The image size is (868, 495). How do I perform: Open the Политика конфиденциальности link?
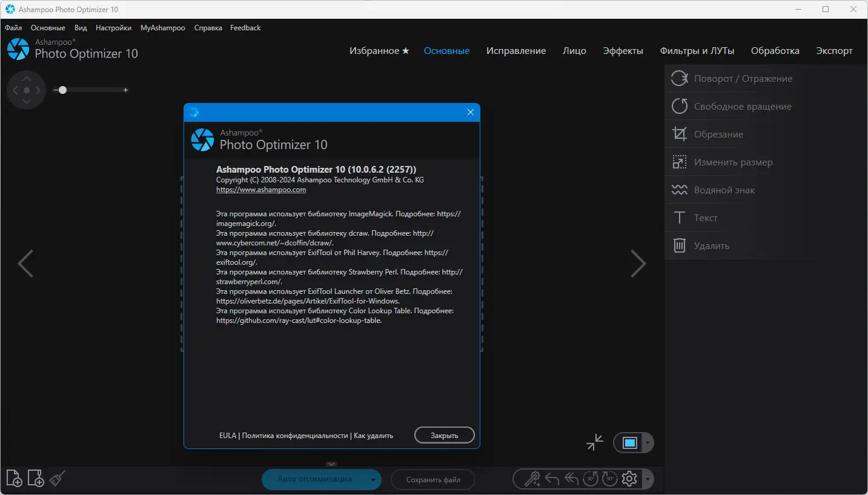pyautogui.click(x=295, y=436)
